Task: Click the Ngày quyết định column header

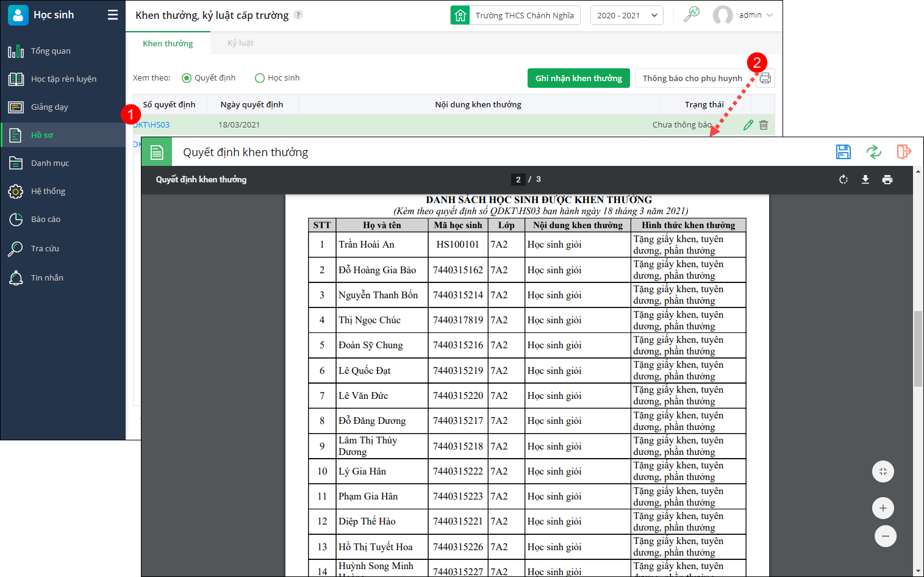Action: point(252,104)
